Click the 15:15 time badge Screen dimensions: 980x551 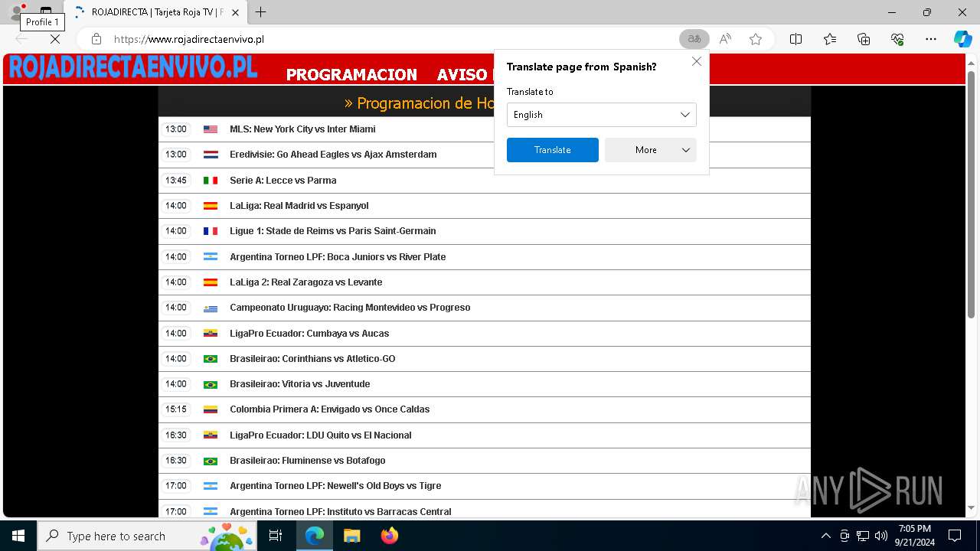pyautogui.click(x=176, y=409)
